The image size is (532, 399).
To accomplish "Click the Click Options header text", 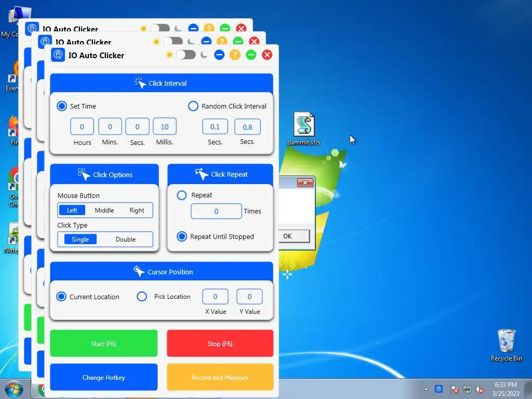I will tap(113, 175).
